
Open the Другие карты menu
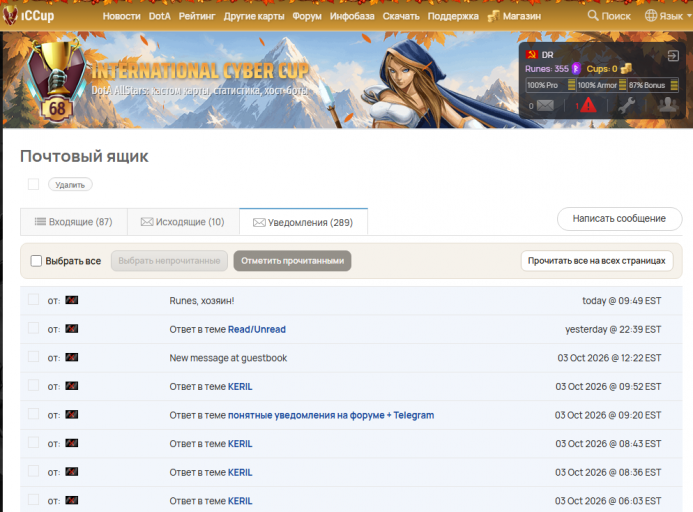254,16
